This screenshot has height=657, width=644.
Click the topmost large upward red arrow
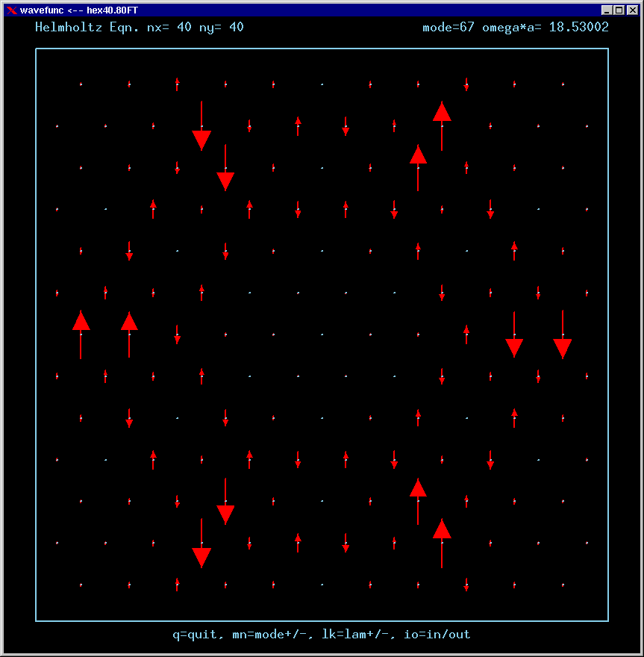coord(442,125)
